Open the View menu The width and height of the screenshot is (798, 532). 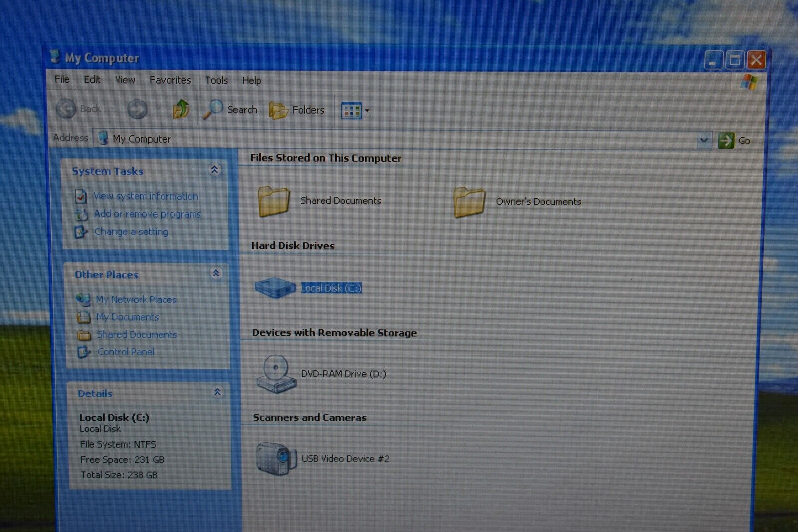(125, 80)
